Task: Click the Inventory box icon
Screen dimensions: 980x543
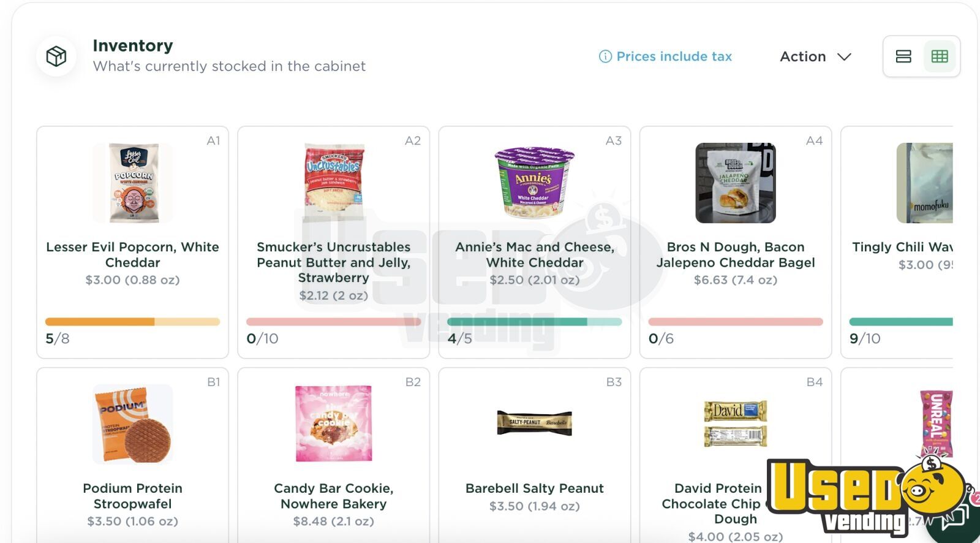Action: pos(56,56)
